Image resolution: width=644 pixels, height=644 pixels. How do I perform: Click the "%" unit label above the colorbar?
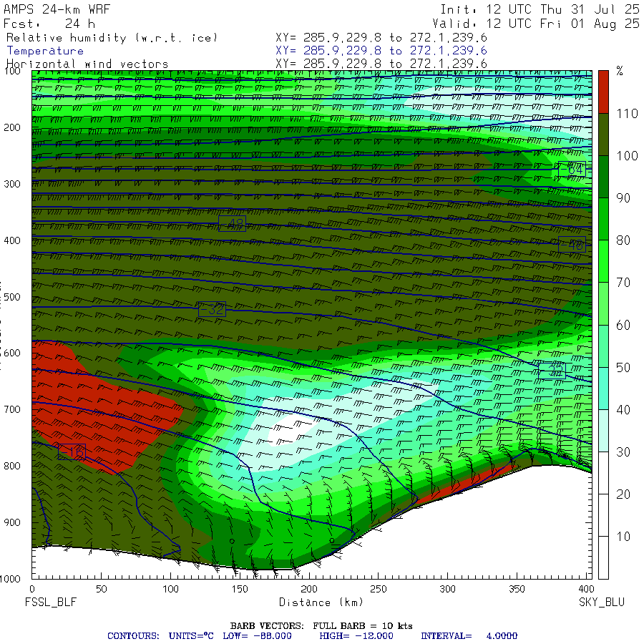(620, 71)
